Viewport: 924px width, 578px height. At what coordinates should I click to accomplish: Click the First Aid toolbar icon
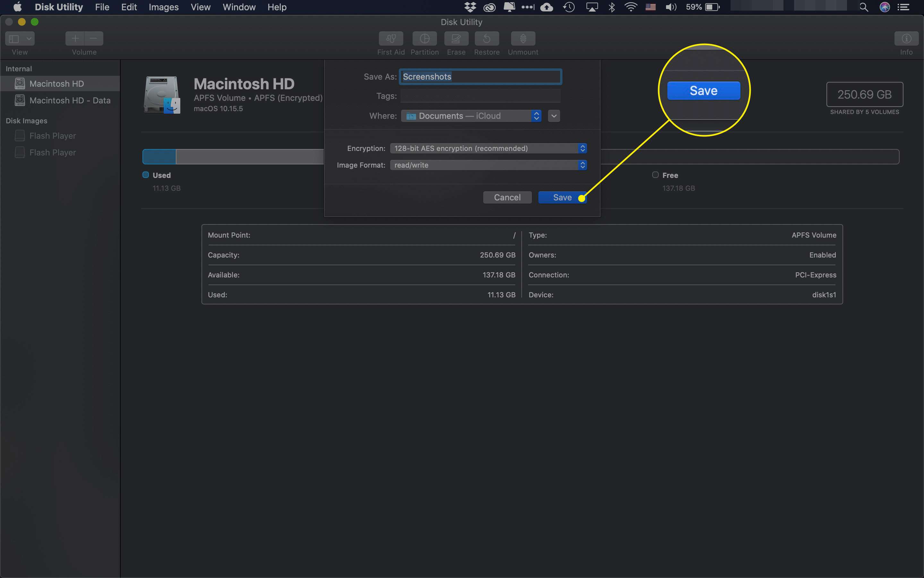click(390, 39)
